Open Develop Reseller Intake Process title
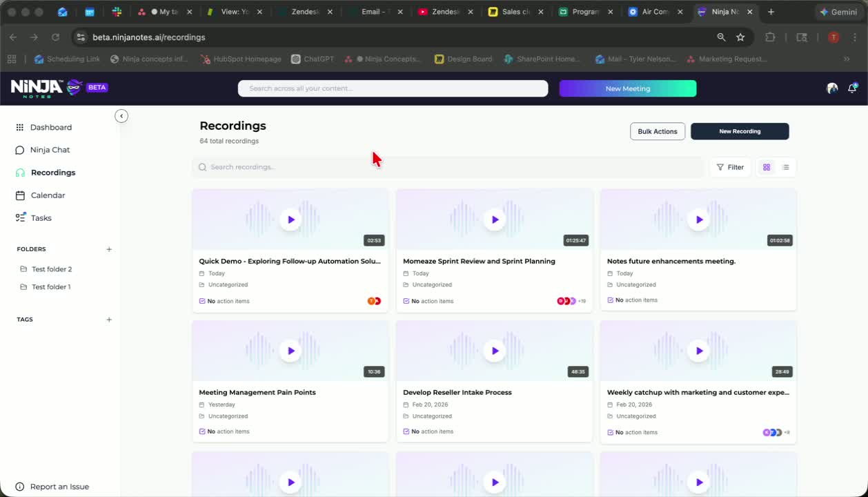868x497 pixels. [457, 392]
